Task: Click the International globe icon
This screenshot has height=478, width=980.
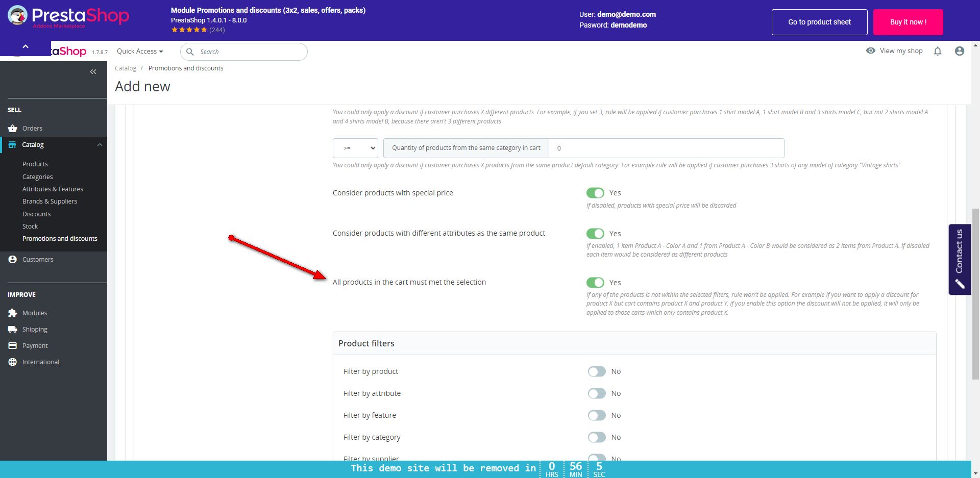Action: click(13, 362)
